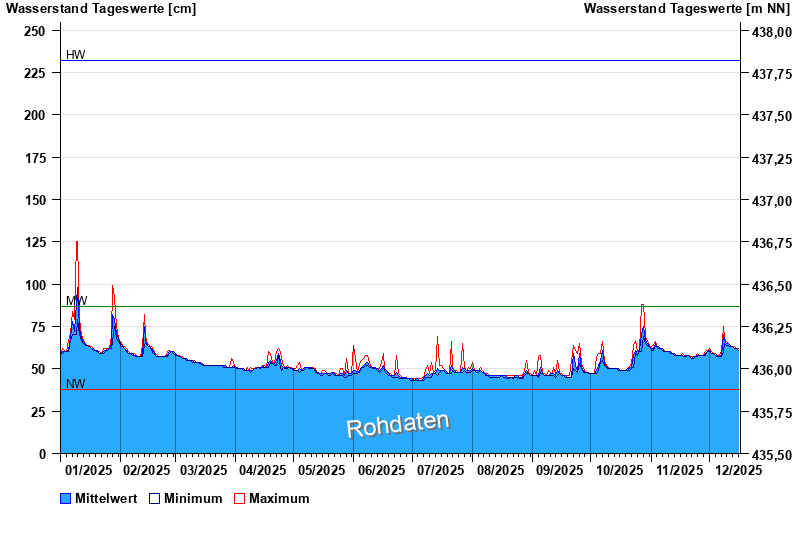Select the Maximum legend label
This screenshot has width=800, height=550.
[x=279, y=498]
